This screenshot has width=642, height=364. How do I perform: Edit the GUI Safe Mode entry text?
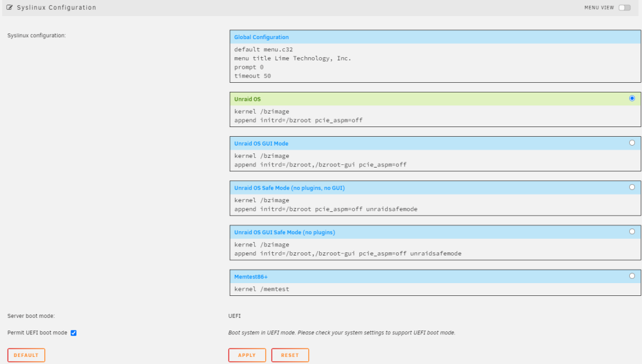pos(435,249)
